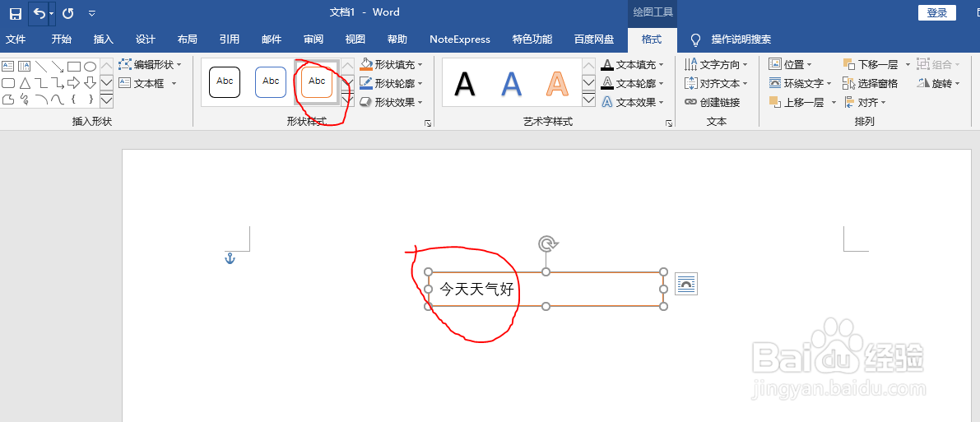
Task: Open the 形状样式 dialog launcher
Action: (x=428, y=123)
